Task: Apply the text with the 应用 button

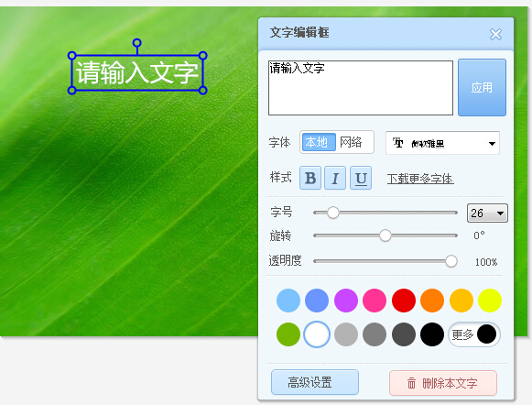Action: pos(482,88)
